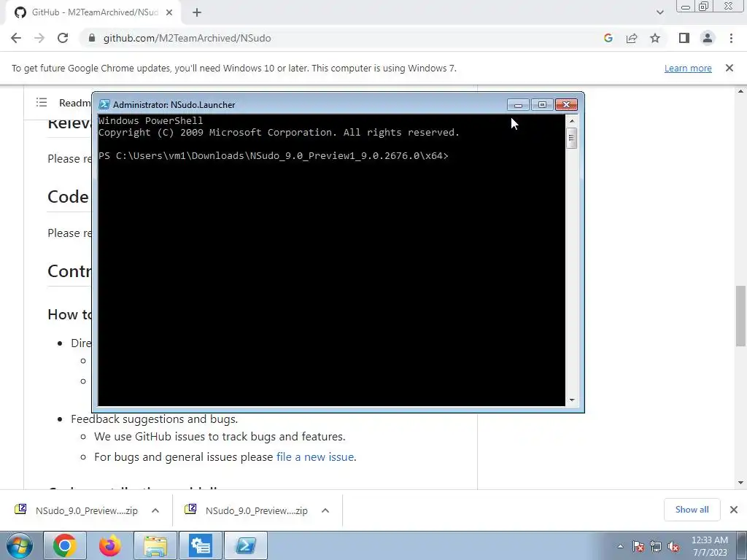
Task: Toggle Chrome's side panel icon
Action: [684, 38]
